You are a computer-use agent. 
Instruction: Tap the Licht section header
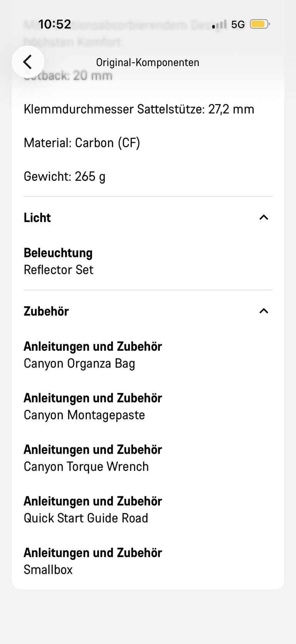click(x=148, y=218)
